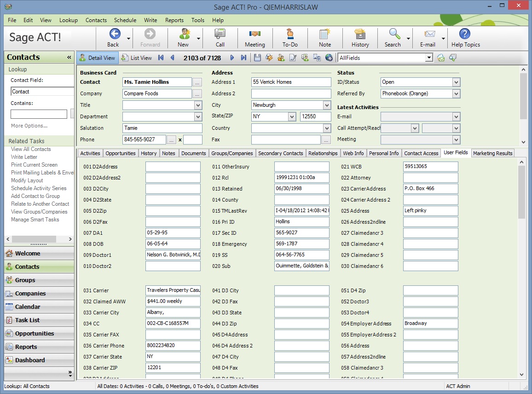Open the Country field dropdown
532x394 pixels.
(327, 128)
